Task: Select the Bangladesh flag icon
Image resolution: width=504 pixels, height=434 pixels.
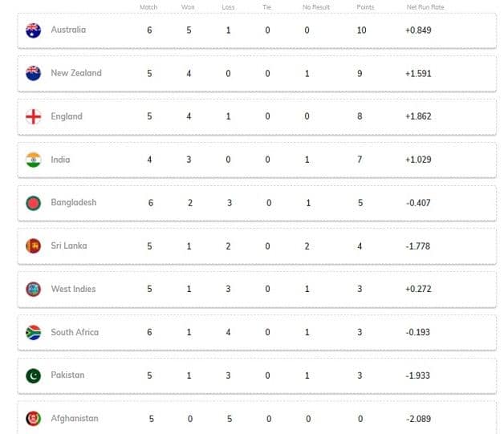Action: [x=33, y=203]
